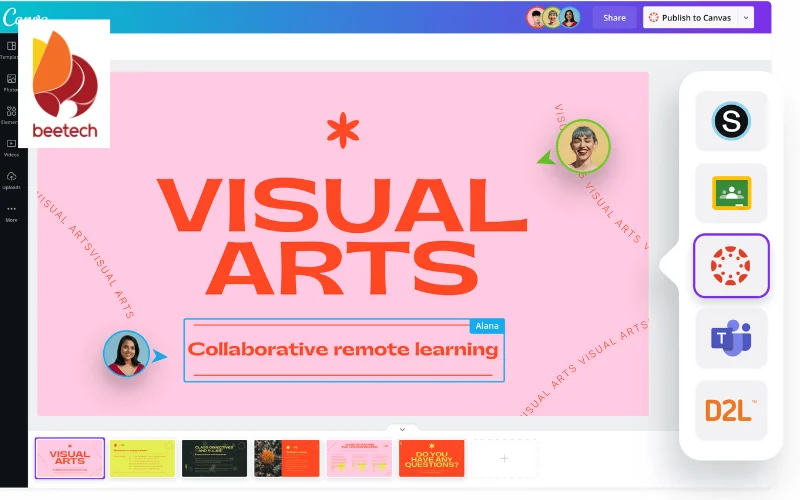This screenshot has width=800, height=500.
Task: Open the Photos sidebar panel
Action: (x=10, y=82)
